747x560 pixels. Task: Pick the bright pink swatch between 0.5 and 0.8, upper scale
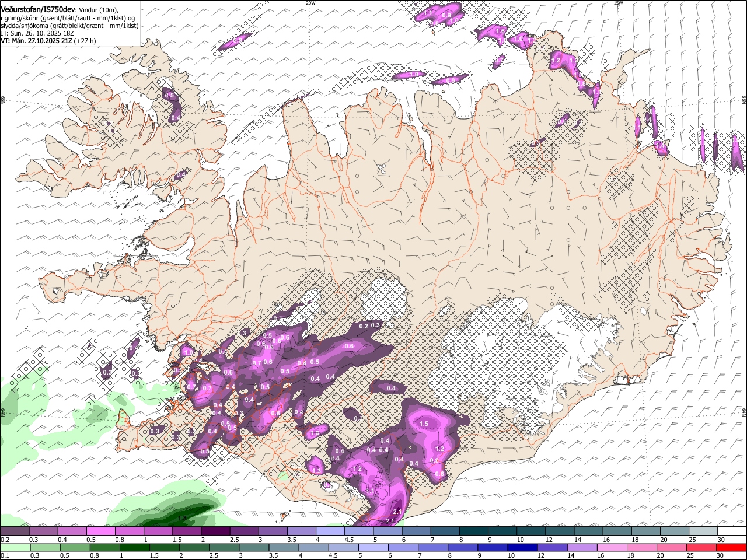100,531
